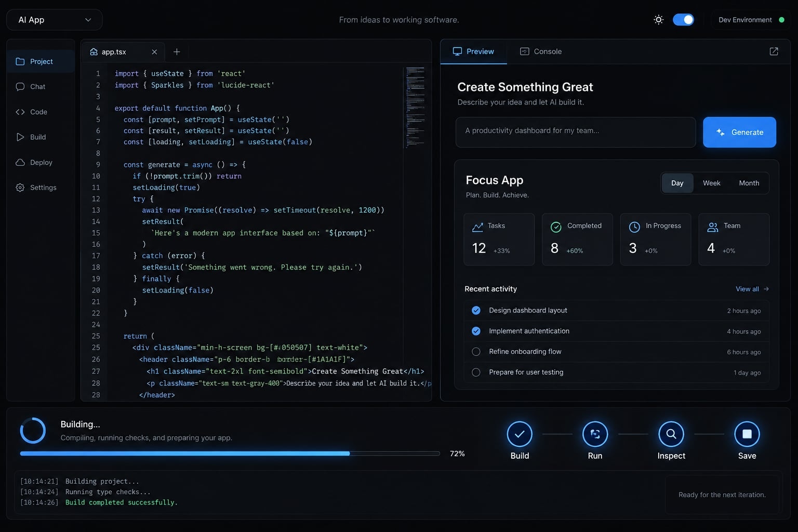Check Prepare for user testing task
Image resolution: width=798 pixels, height=532 pixels.
coord(476,372)
